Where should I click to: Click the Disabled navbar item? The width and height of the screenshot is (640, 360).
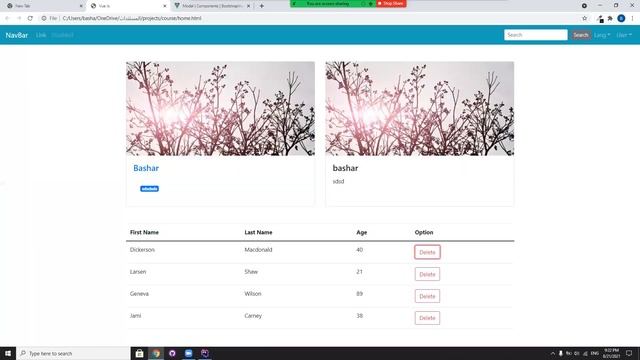point(62,35)
